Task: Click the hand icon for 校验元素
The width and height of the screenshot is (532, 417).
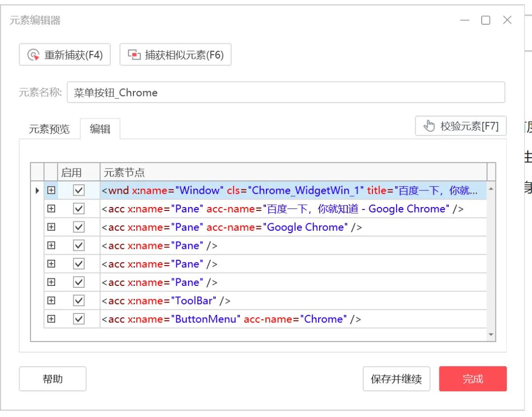Action: coord(430,126)
